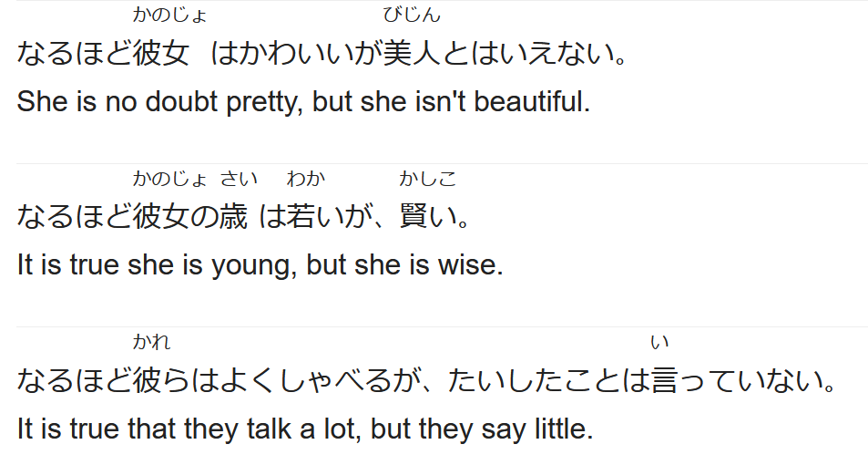Select translation 'She is no doubt pretty'

tap(159, 102)
